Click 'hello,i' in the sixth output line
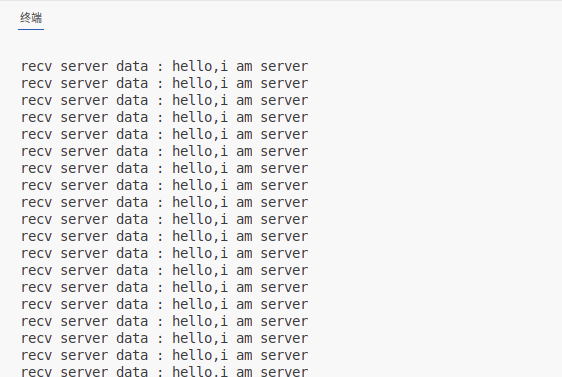This screenshot has height=377, width=562. (200, 151)
